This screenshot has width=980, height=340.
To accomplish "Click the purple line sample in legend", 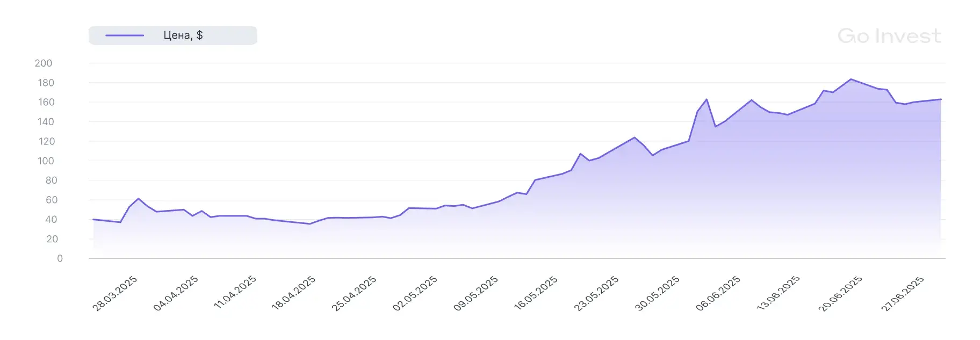I will point(125,35).
